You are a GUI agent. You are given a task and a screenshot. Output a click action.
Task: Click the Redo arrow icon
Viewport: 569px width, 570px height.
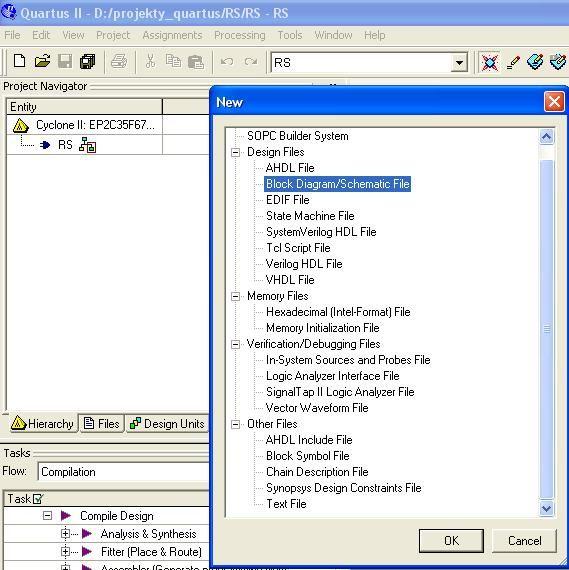[251, 61]
